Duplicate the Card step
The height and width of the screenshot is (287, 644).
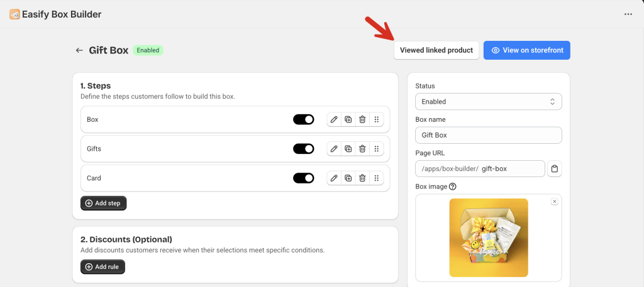click(x=348, y=178)
